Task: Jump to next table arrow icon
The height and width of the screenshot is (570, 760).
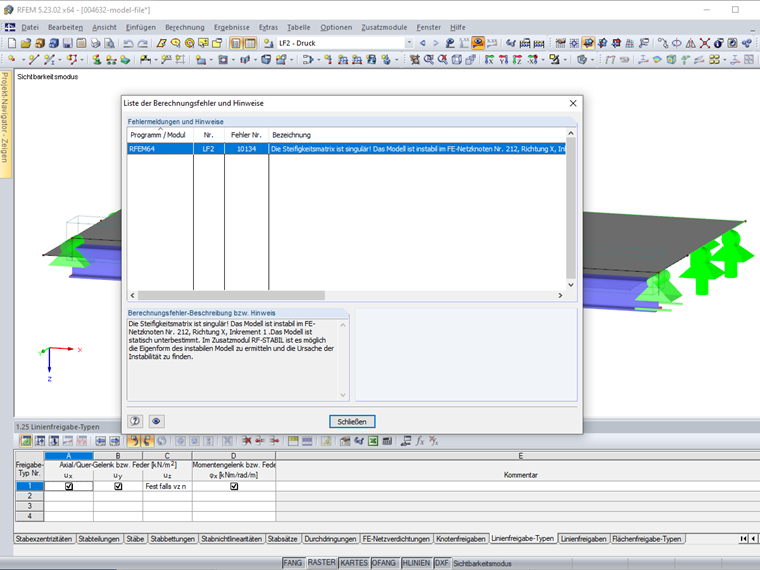Action: 114,441
